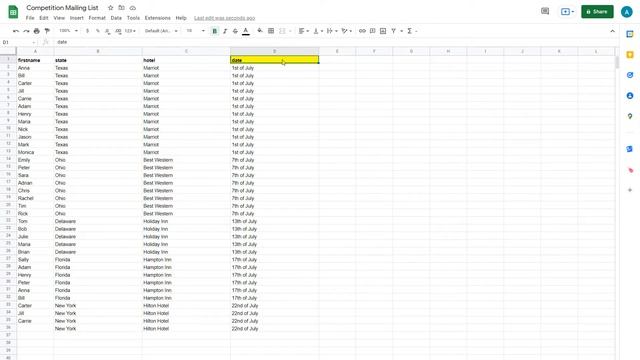
Task: Open text rotation dropdown
Action: tap(347, 31)
